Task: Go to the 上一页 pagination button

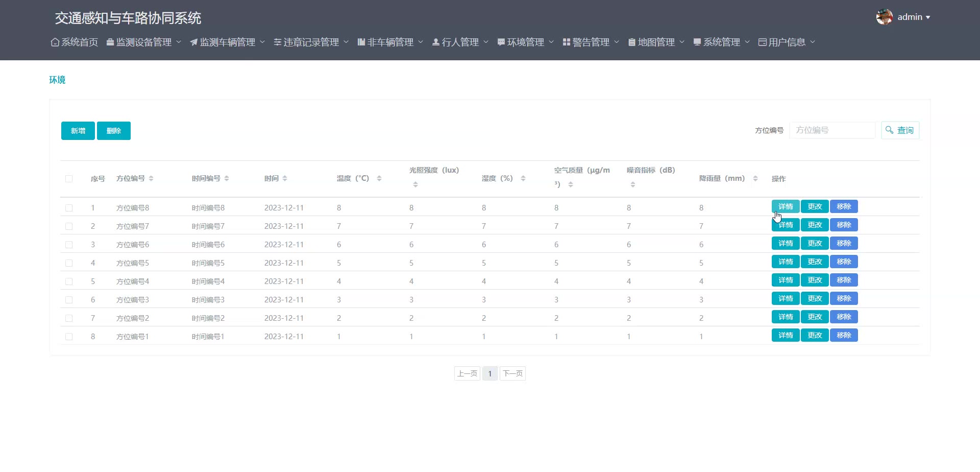Action: pos(467,373)
